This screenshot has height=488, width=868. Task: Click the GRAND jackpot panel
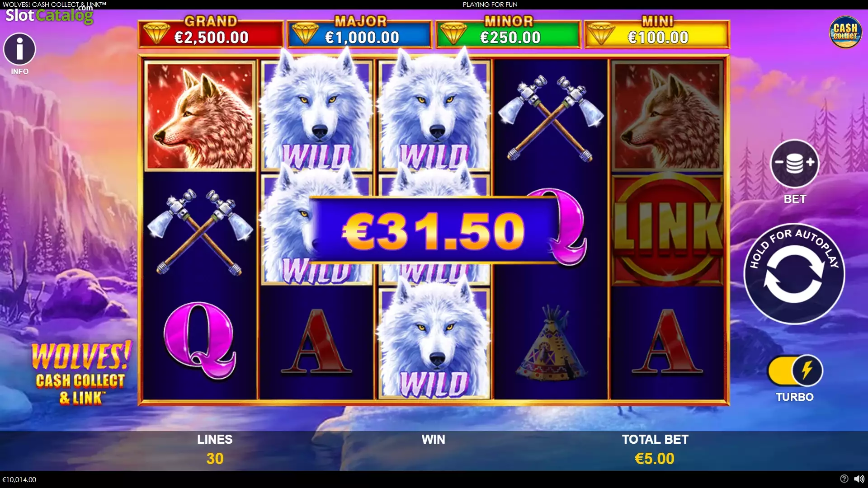tap(211, 33)
